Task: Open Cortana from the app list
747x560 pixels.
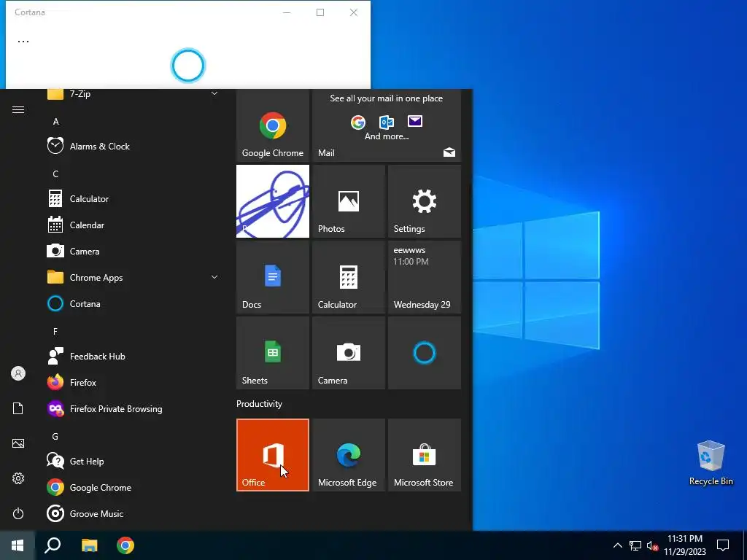Action: tap(133, 303)
